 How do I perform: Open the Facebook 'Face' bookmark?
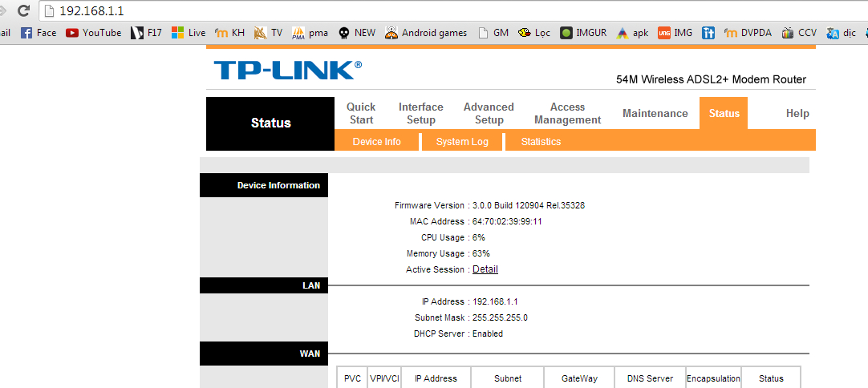click(x=39, y=33)
